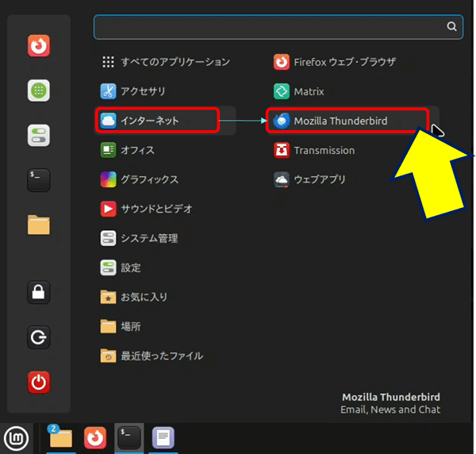
Task: Open the お気に入り category
Action: pos(166,297)
